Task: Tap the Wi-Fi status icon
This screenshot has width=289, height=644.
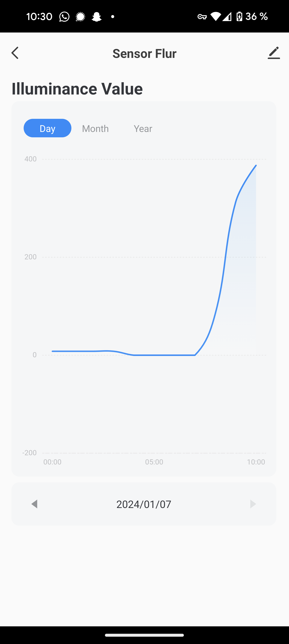Action: pos(215,17)
